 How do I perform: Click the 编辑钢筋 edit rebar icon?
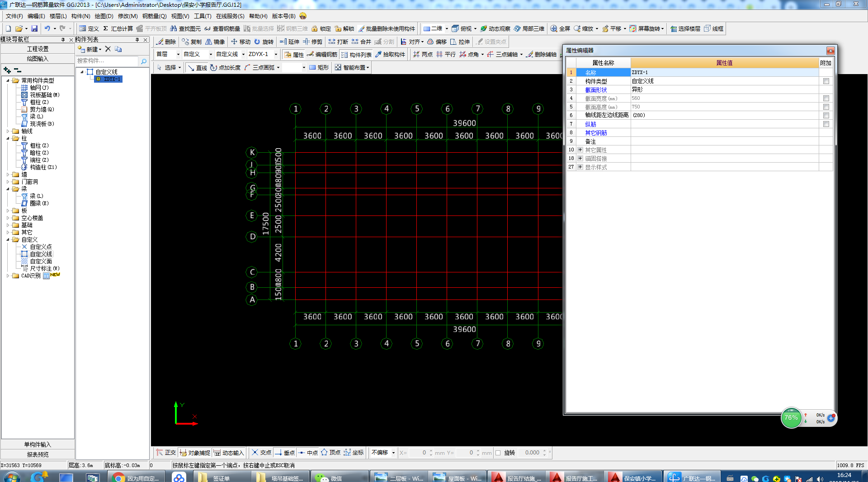[x=310, y=55]
